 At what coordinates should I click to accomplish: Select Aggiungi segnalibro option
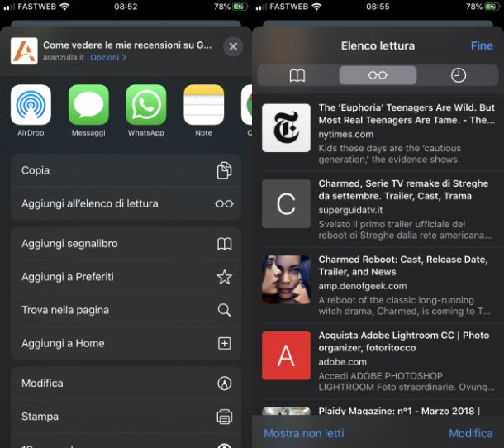point(126,244)
